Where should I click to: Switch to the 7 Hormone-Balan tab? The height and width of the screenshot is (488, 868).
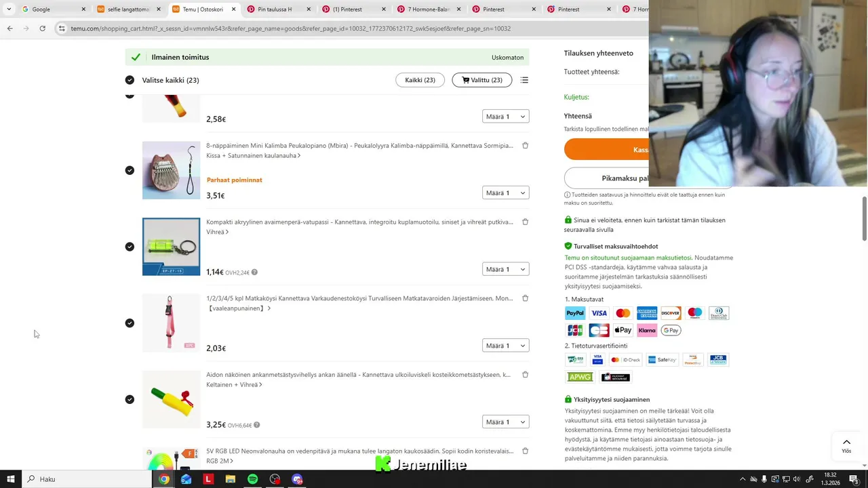pos(427,9)
